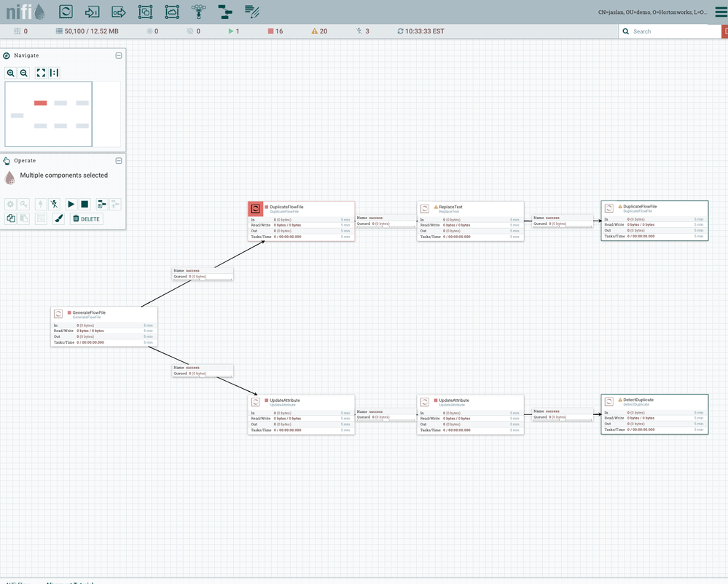Start the selected components

[x=71, y=205]
